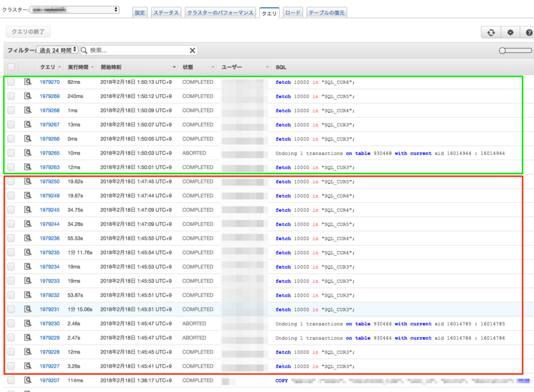Open details icon for query 1979268
The width and height of the screenshot is (534, 392).
(28, 110)
